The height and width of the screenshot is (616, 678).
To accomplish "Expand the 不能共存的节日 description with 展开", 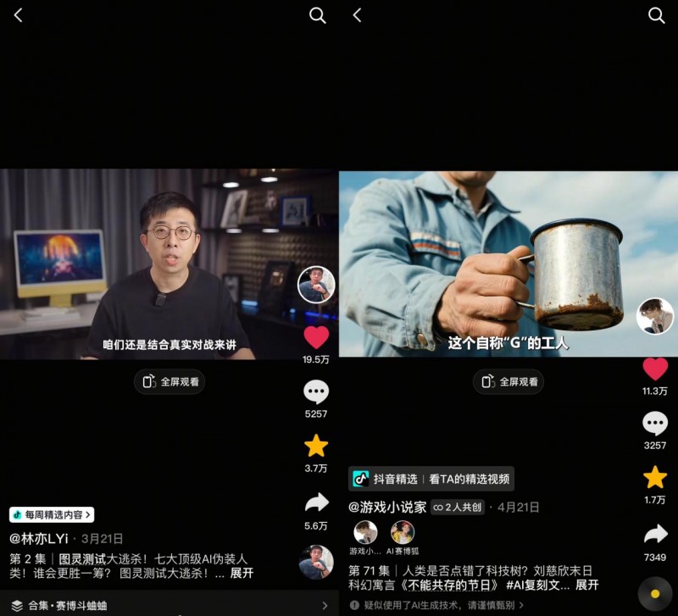I will click(x=586, y=585).
